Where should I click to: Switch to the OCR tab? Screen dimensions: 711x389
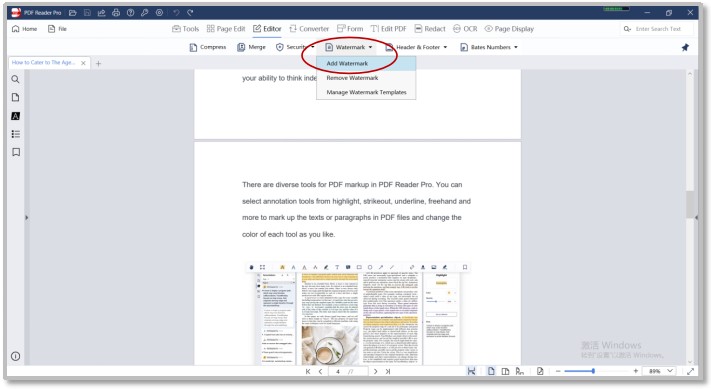coord(465,29)
